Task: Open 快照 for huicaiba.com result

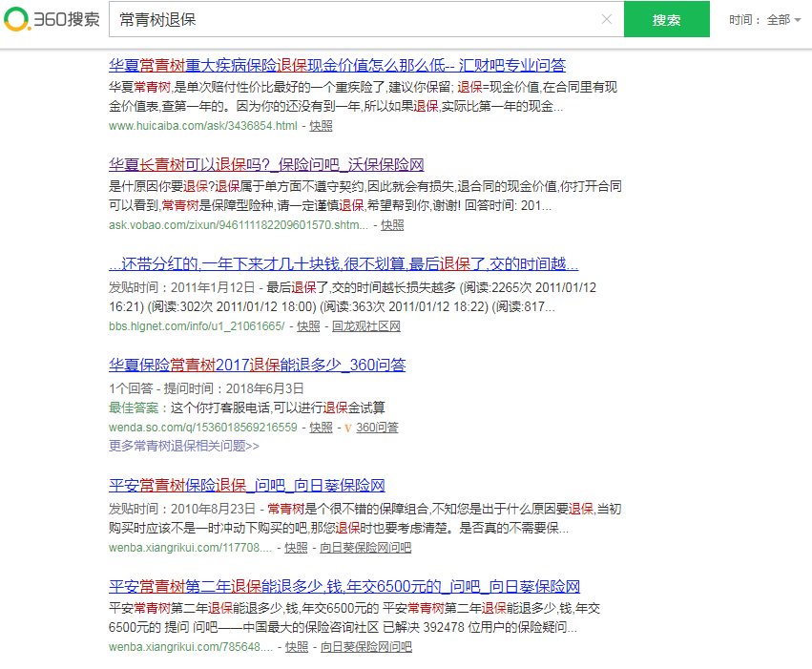Action: (x=321, y=126)
